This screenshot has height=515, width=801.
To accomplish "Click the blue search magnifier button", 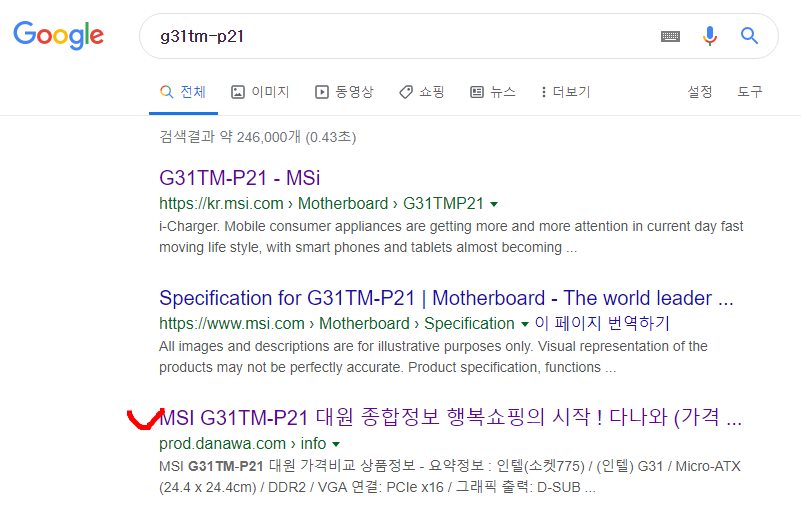I will point(749,36).
